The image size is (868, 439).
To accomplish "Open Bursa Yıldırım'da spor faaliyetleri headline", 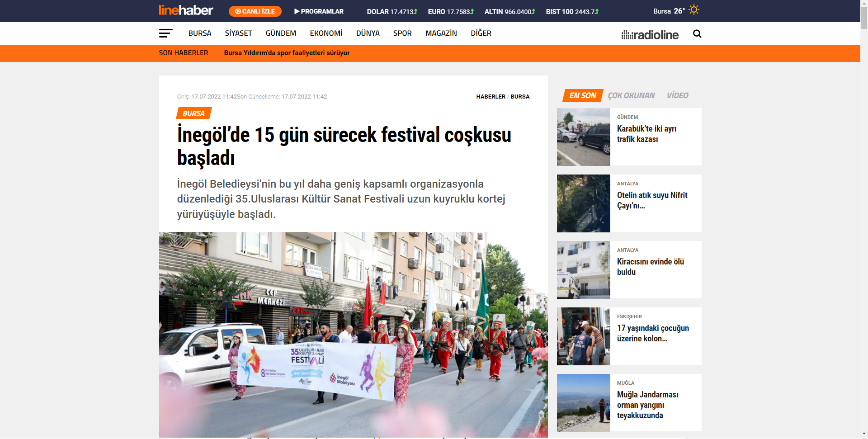I will pos(287,53).
